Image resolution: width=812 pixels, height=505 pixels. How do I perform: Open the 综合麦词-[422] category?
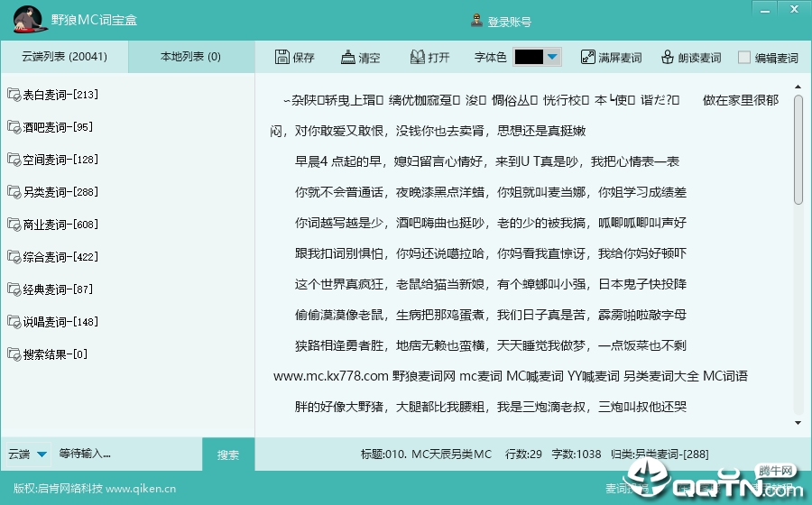pos(53,257)
